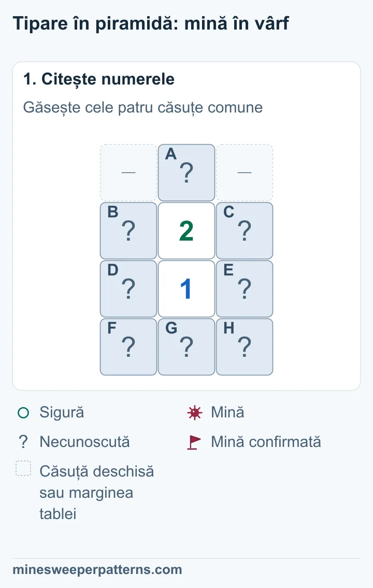Click the red flag Mină confirmată icon
Viewport: 373px width, 588px height.
point(194,442)
